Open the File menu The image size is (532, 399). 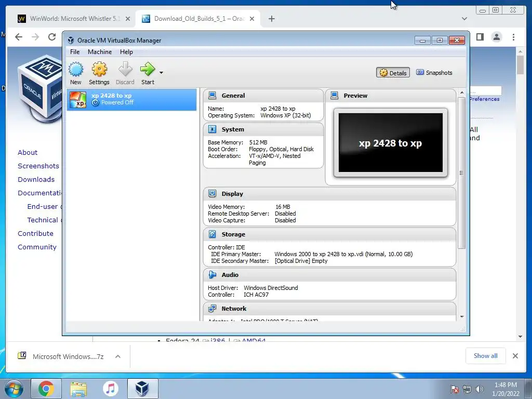(x=75, y=52)
